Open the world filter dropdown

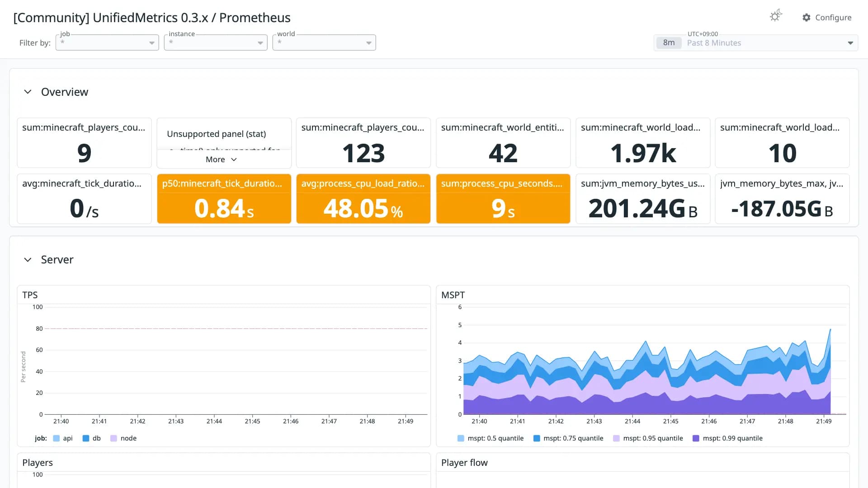pyautogui.click(x=324, y=42)
